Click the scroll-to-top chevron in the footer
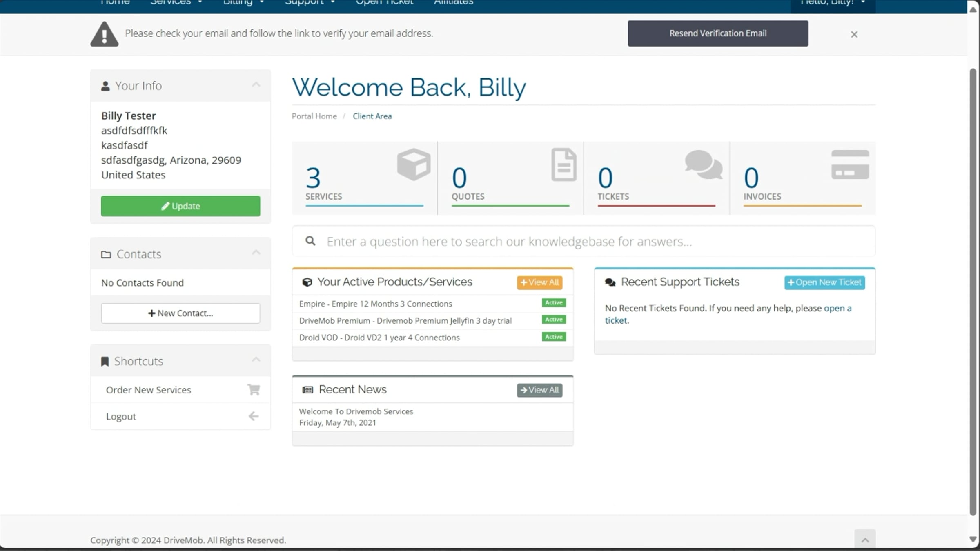980x551 pixels. coord(864,540)
